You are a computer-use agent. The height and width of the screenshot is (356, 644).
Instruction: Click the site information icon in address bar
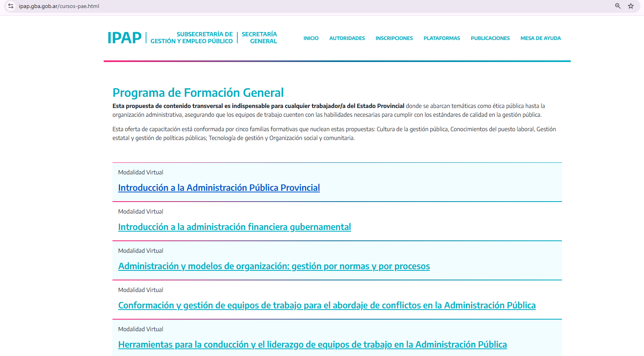[x=11, y=6]
